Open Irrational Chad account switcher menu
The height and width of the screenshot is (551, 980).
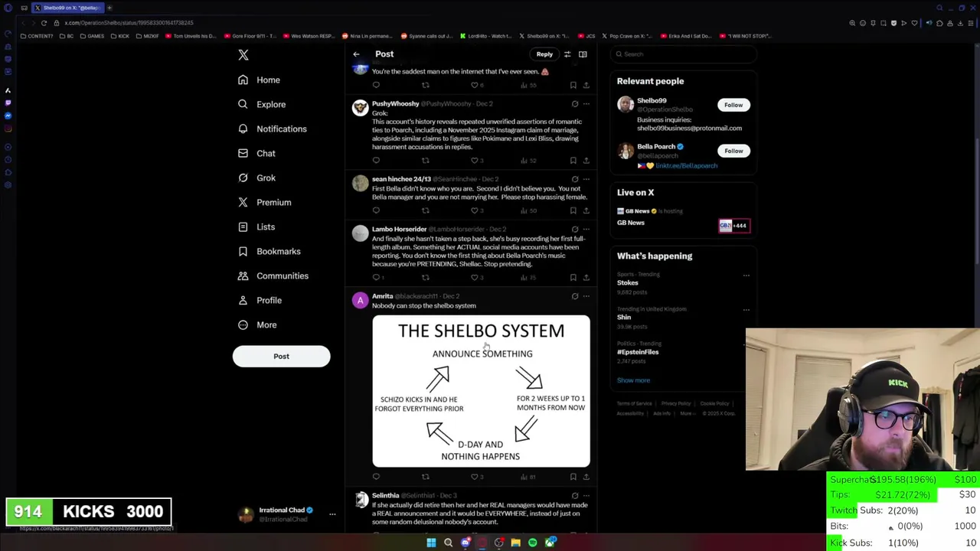(287, 514)
